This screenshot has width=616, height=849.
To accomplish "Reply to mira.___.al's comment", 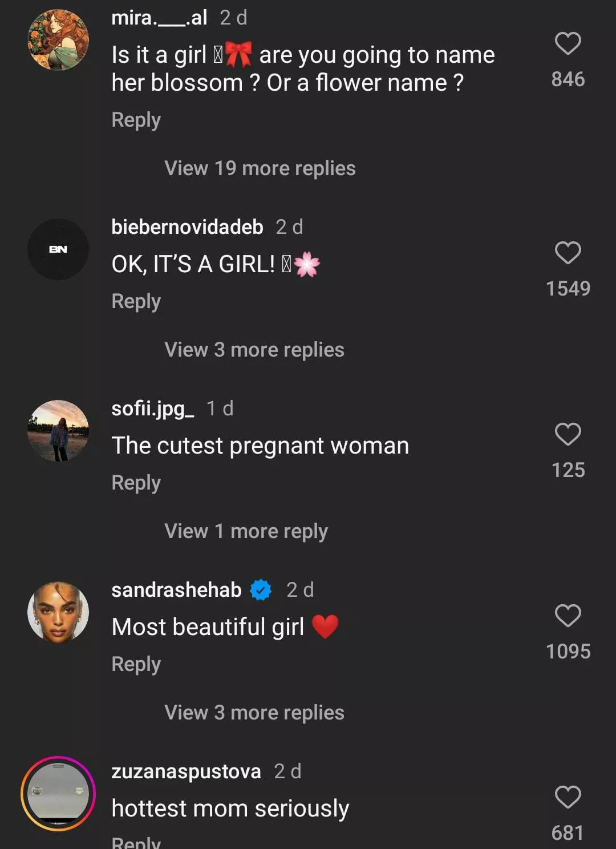I will point(136,120).
